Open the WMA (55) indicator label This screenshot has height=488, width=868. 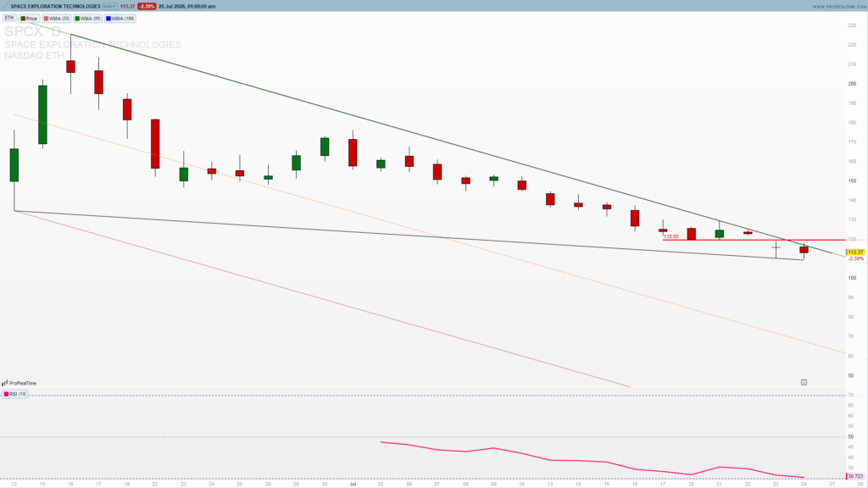[x=87, y=19]
